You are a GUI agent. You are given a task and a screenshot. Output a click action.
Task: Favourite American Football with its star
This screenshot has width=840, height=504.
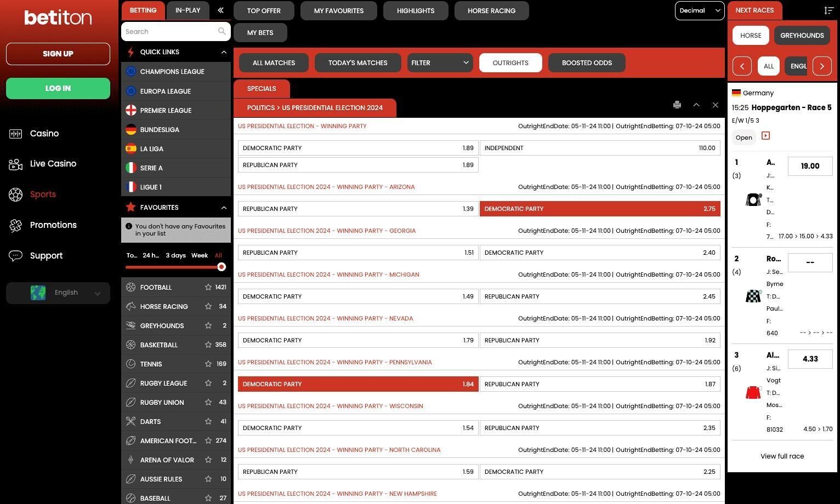(x=208, y=440)
